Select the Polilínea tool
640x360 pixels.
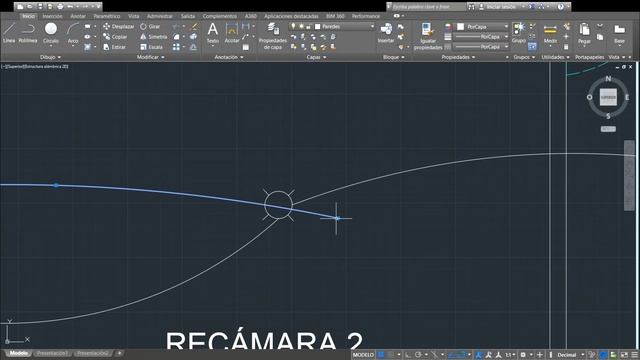pyautogui.click(x=28, y=33)
